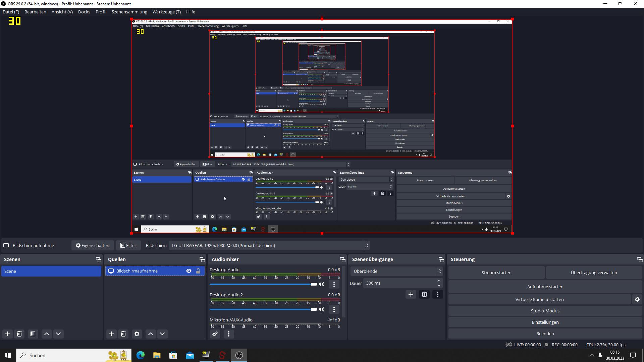
Task: Open Profil menu
Action: pyautogui.click(x=101, y=12)
